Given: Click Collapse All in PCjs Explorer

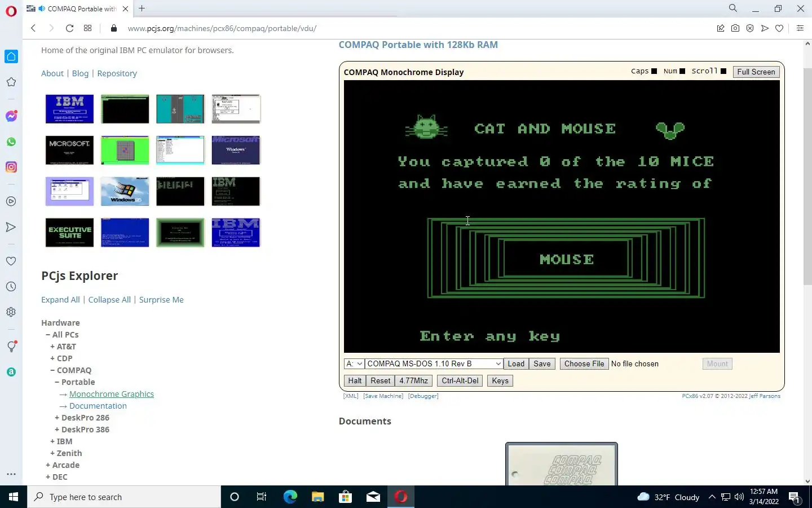Looking at the screenshot, I should 109,300.
